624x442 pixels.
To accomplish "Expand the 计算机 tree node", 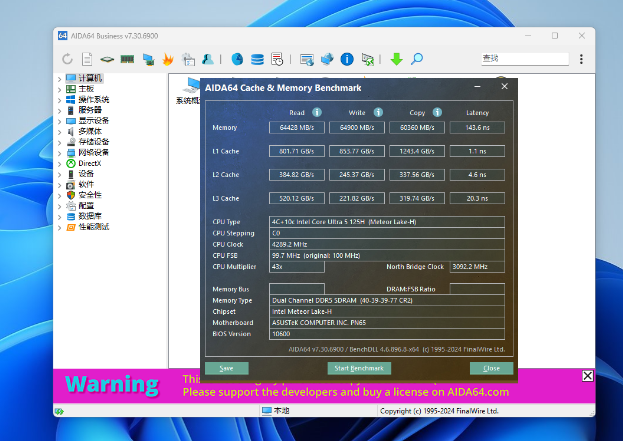I will [59, 79].
